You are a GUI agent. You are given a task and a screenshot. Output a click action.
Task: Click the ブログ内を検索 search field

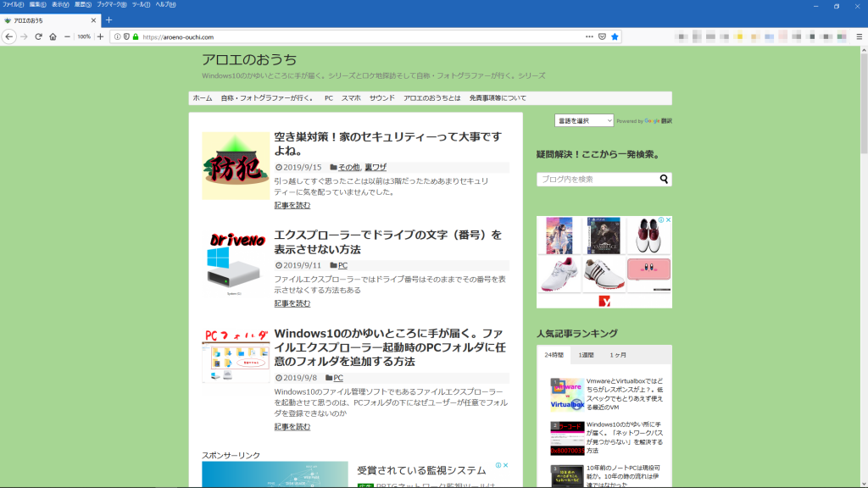point(597,180)
